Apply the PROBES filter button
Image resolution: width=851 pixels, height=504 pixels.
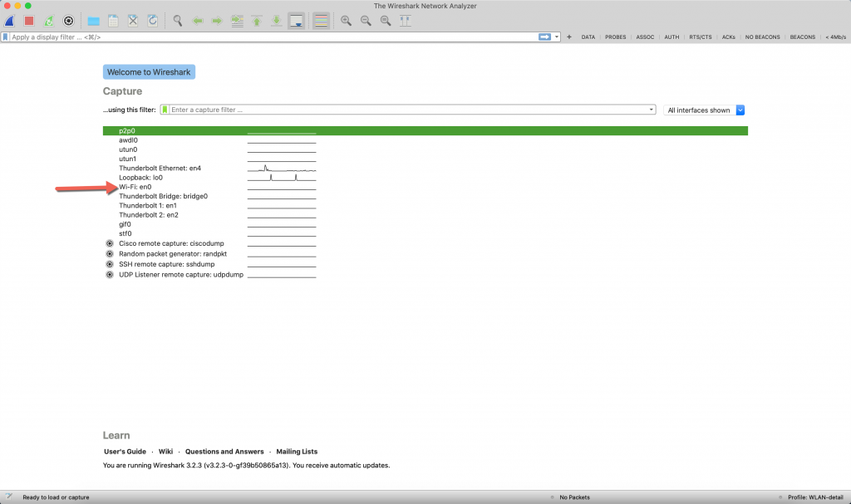pyautogui.click(x=615, y=37)
